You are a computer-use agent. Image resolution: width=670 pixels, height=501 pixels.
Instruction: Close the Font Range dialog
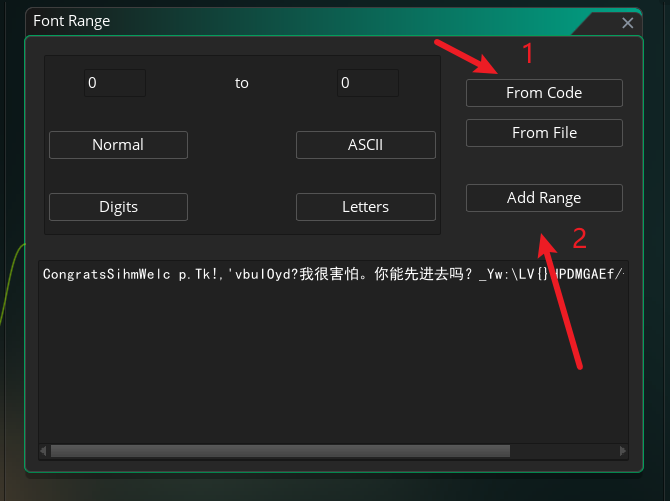(627, 23)
